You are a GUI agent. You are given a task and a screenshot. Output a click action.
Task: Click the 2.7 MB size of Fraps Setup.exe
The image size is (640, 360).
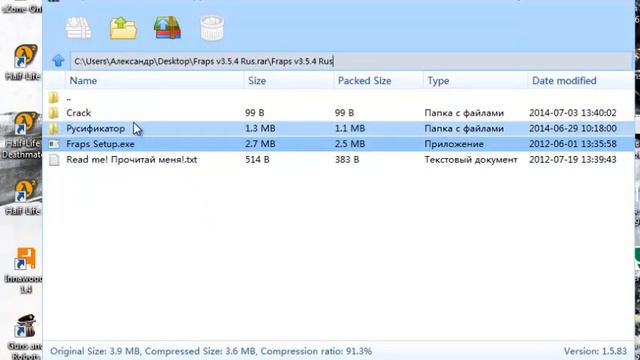click(260, 144)
